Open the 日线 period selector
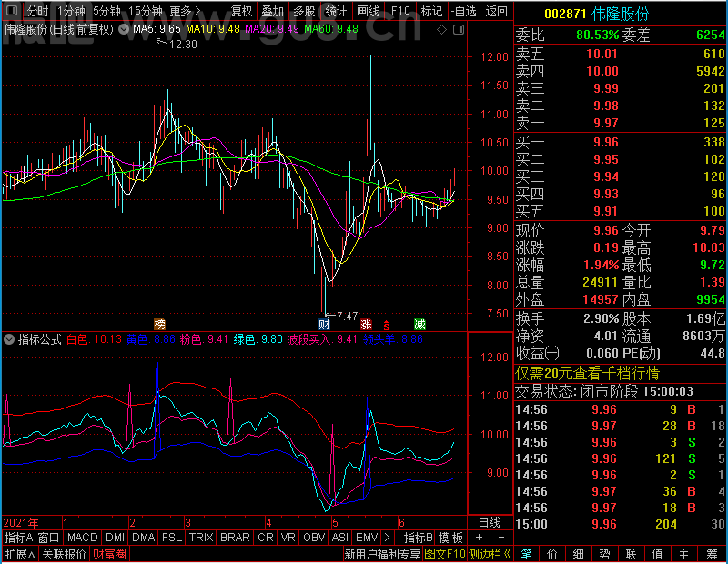728x564 pixels. 490,523
